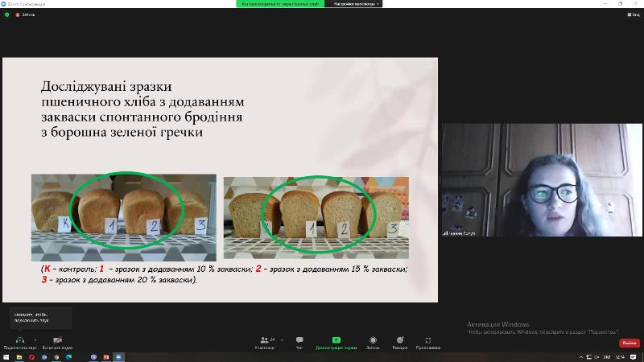
Task: Click the red Leave button
Action: pos(630,343)
